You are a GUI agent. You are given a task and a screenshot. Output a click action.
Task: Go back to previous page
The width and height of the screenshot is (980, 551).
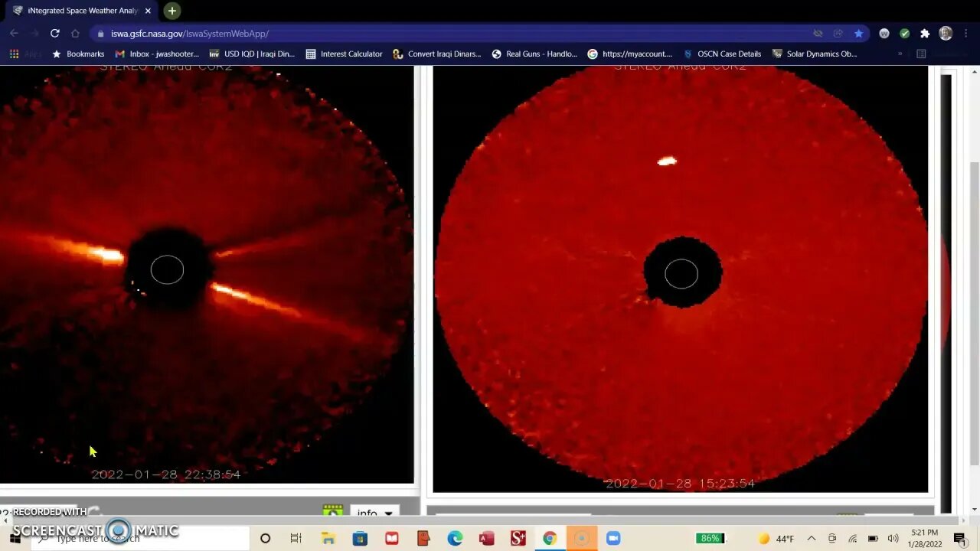(14, 34)
